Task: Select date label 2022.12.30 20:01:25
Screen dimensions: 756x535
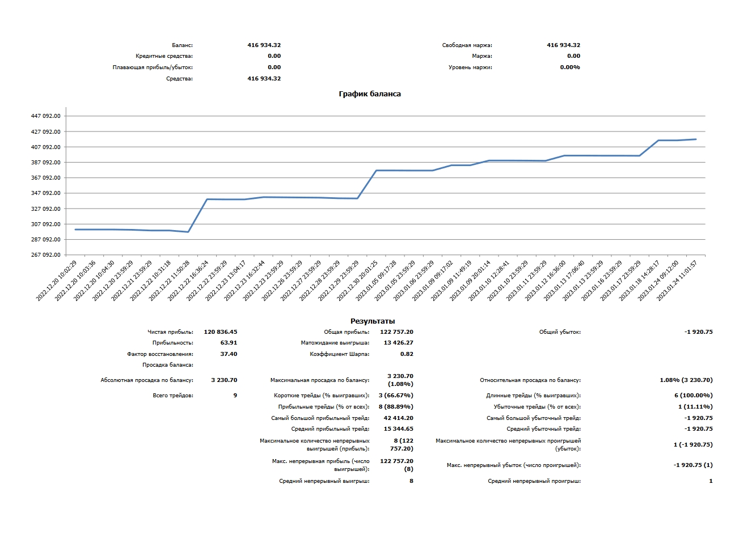Action: [x=357, y=281]
